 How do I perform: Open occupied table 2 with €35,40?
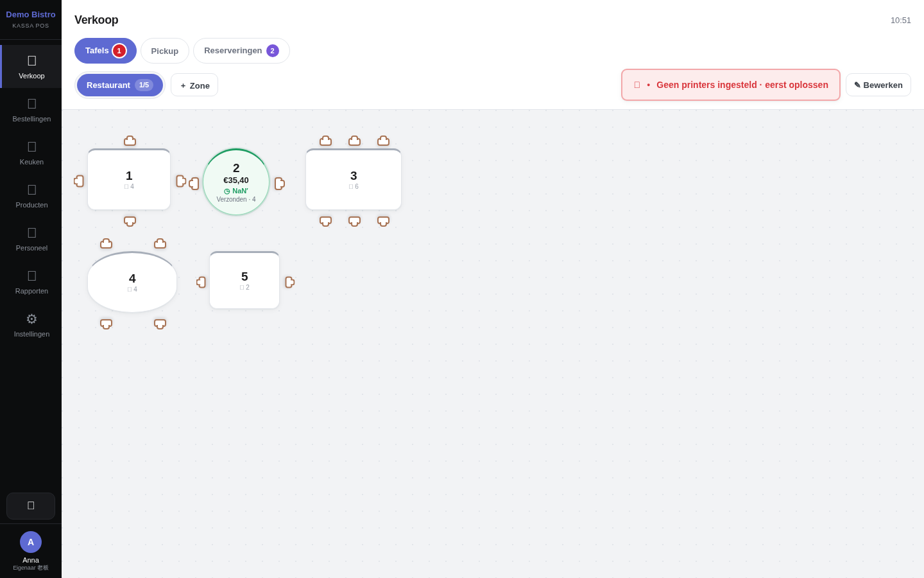236,182
